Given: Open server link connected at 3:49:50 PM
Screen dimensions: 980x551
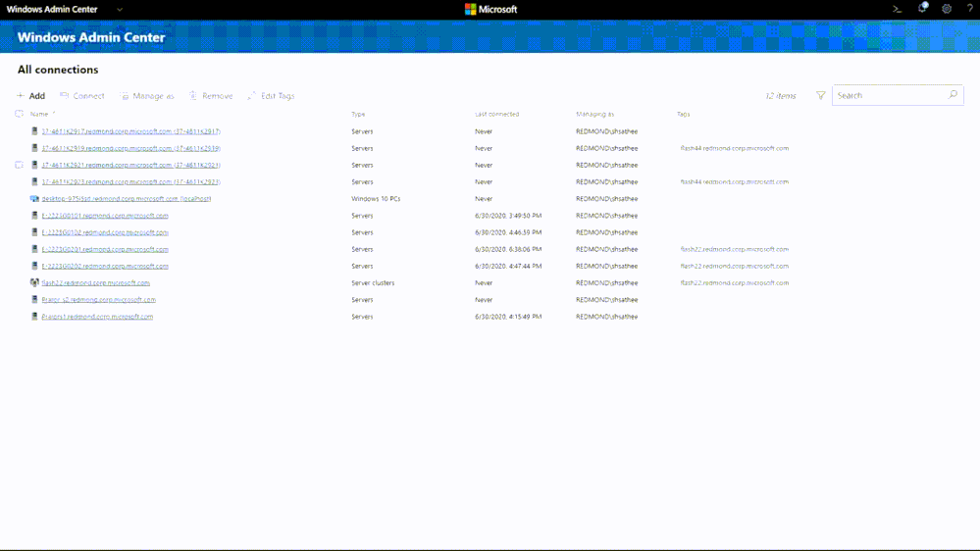Looking at the screenshot, I should click(105, 216).
